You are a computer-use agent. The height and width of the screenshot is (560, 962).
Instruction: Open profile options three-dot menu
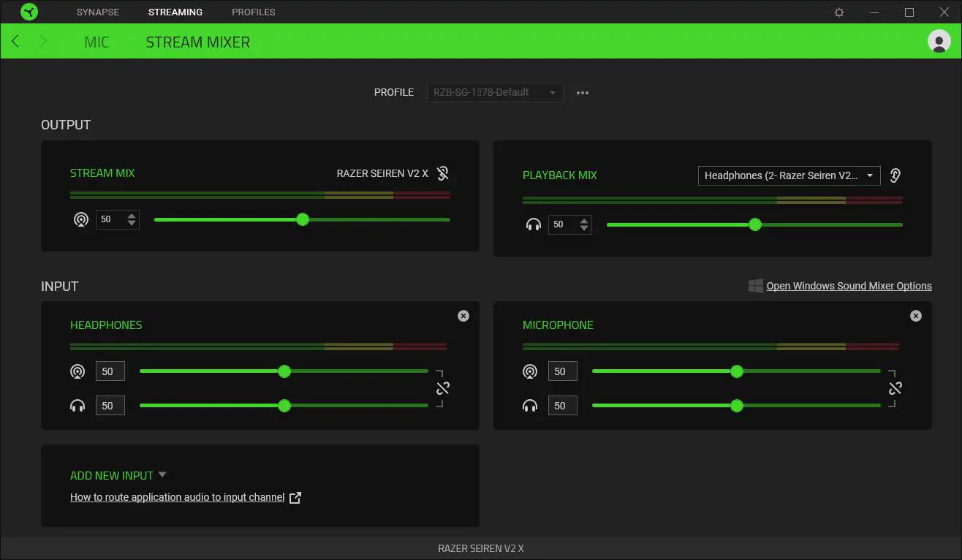coord(583,93)
